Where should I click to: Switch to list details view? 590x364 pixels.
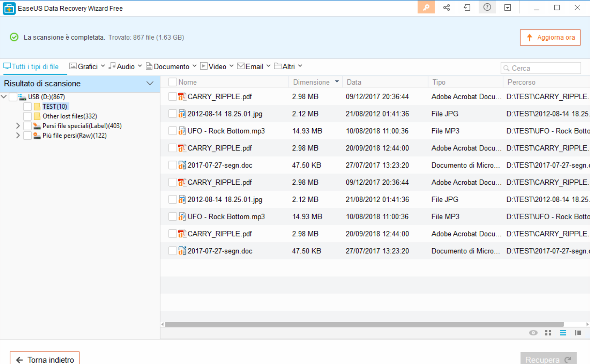563,333
